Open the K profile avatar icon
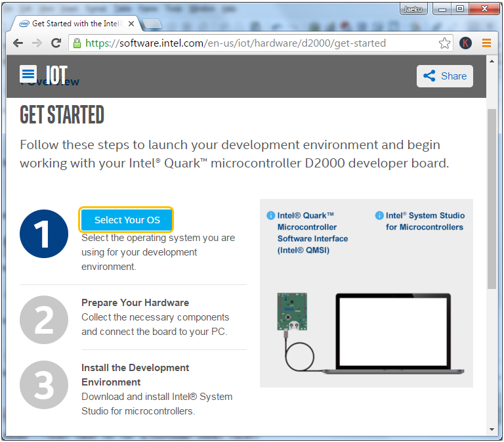 click(x=465, y=43)
